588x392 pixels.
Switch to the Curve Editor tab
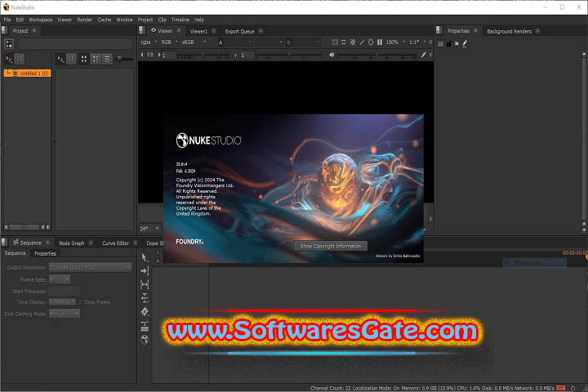point(115,243)
